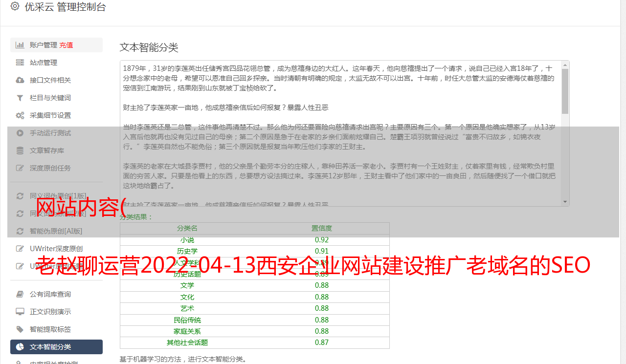The height and width of the screenshot is (364, 626).
Task: Click the text area scrollbar down arrow
Action: click(x=565, y=202)
